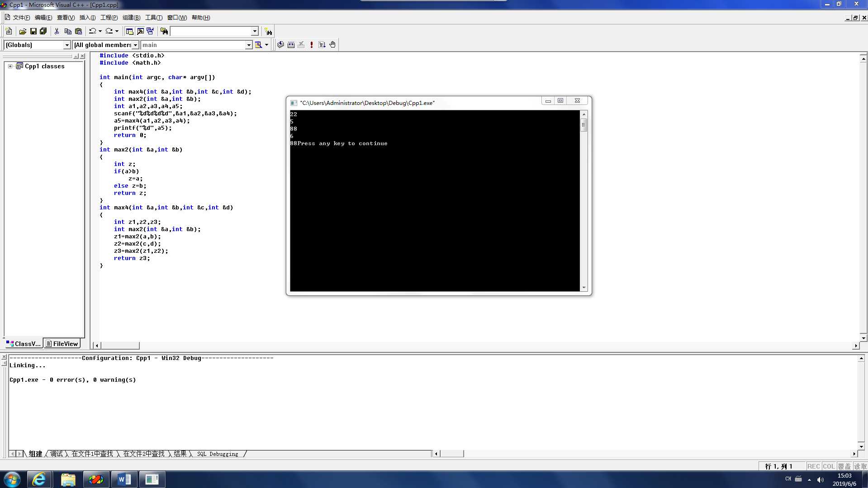
Task: Click the hand Insert Breakpoint icon
Action: (332, 45)
